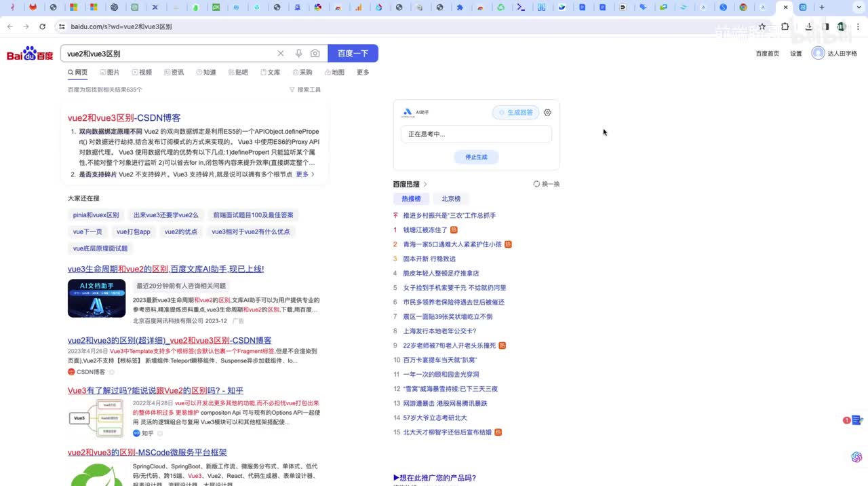
Task: Open AI assistant settings gear icon
Action: coord(548,113)
